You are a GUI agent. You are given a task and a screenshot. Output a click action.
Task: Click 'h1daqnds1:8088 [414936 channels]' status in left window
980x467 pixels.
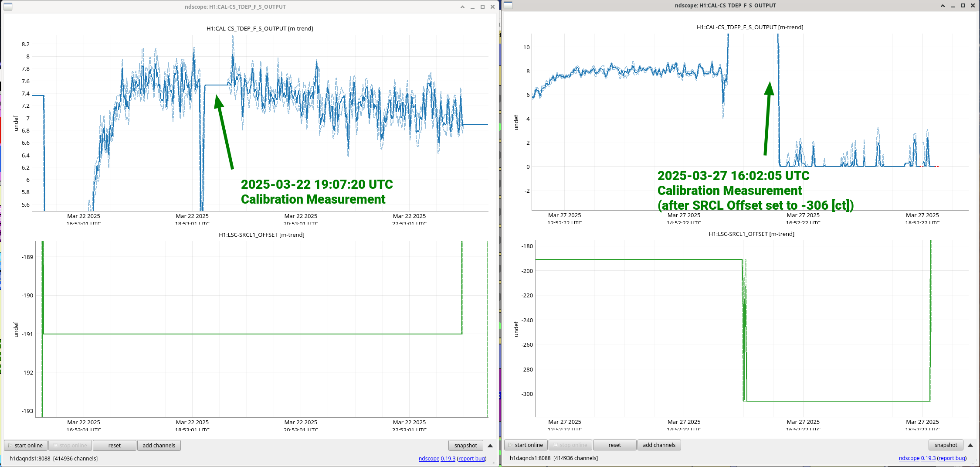coord(54,458)
